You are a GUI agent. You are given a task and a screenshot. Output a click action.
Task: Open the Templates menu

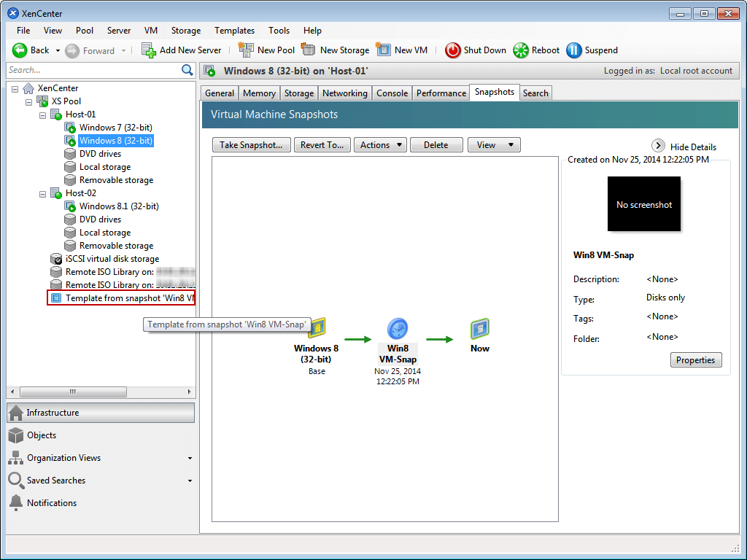[x=234, y=31]
